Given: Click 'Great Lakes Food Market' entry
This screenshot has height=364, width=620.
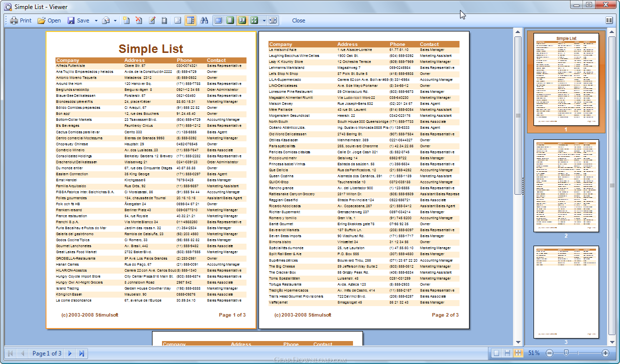Looking at the screenshot, I should point(76,252).
